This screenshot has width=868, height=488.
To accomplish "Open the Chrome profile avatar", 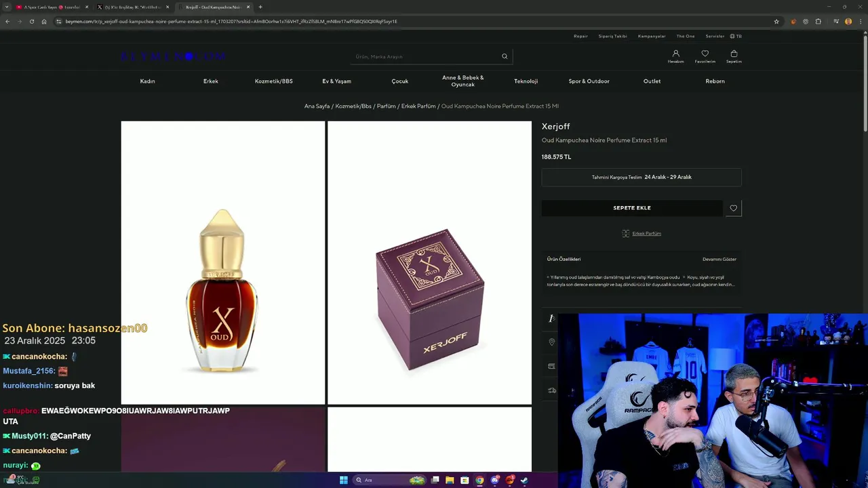I will click(848, 21).
